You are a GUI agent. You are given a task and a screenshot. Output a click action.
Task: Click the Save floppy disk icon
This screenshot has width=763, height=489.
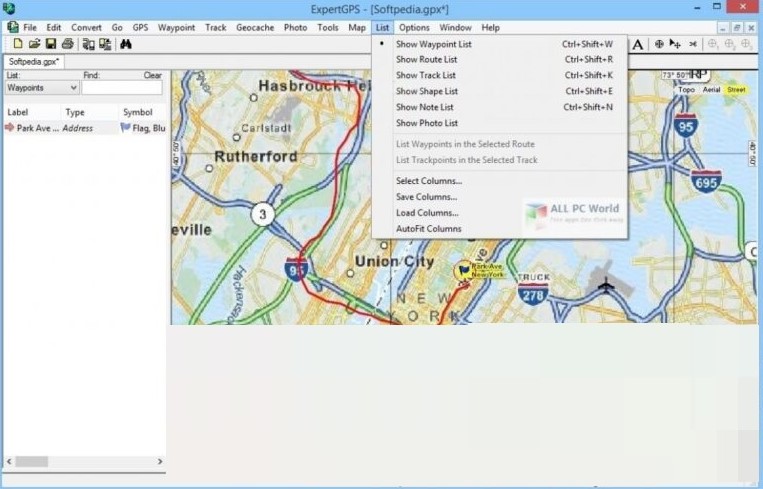(x=51, y=44)
